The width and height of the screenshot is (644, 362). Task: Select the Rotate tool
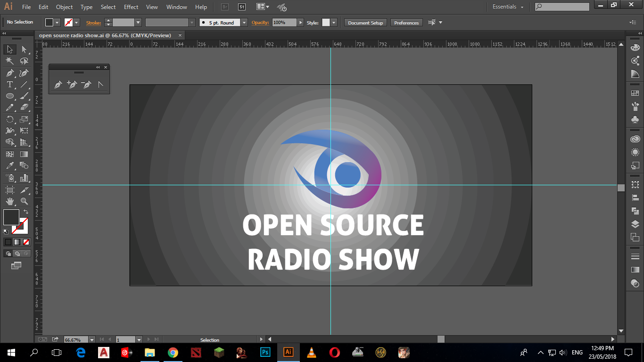click(9, 119)
